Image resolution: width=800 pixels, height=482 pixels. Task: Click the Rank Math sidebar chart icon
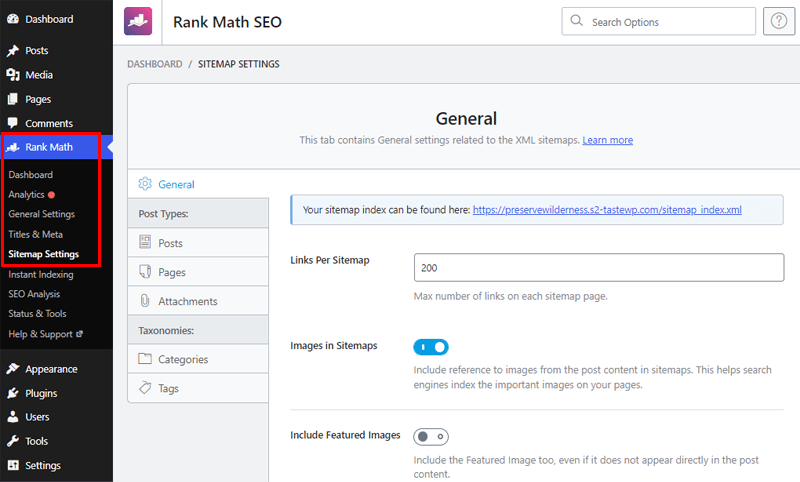coord(13,147)
